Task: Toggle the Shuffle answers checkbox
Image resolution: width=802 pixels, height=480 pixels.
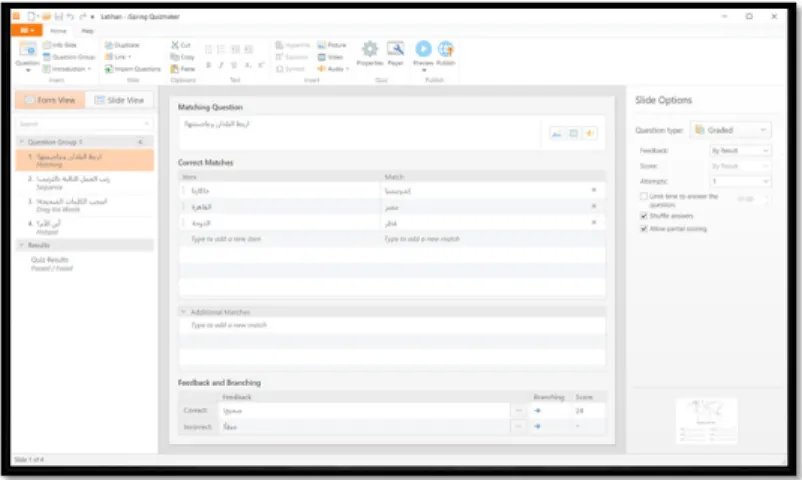Action: [644, 216]
